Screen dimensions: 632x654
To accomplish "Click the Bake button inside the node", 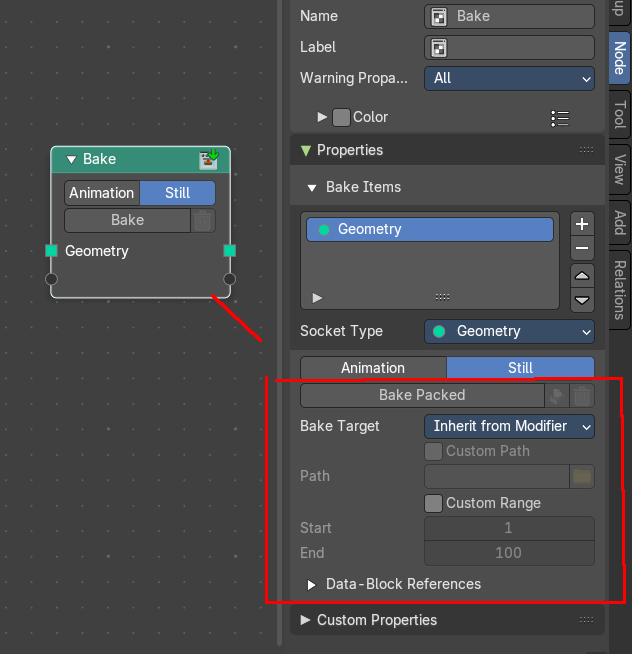I will pyautogui.click(x=127, y=220).
